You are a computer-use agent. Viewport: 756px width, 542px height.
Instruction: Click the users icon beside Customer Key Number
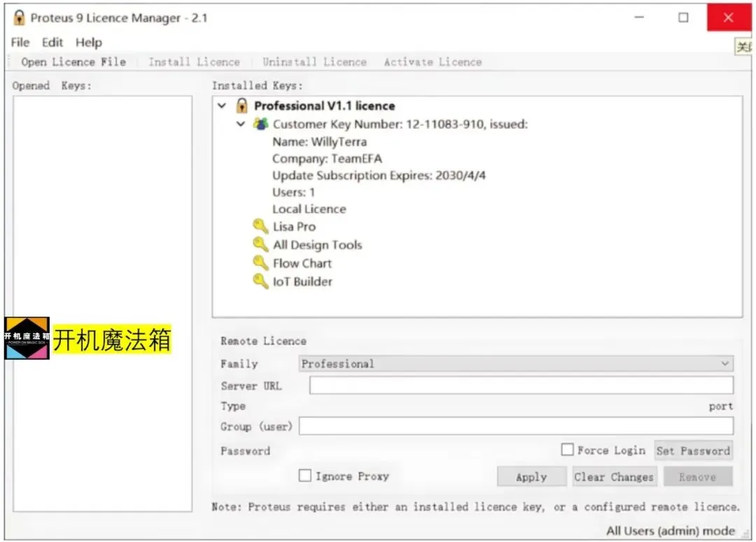261,124
